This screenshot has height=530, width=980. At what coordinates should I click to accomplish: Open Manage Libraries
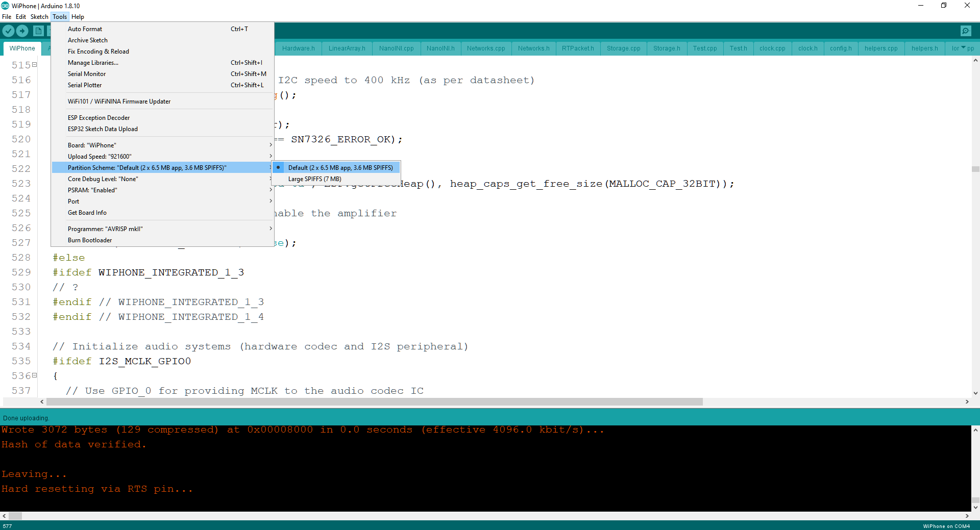point(93,62)
